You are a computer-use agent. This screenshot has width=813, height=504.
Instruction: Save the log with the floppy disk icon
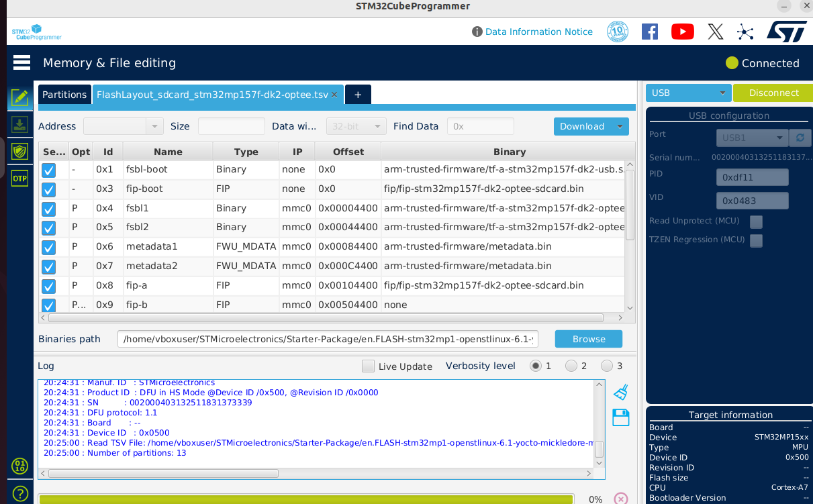tap(620, 417)
